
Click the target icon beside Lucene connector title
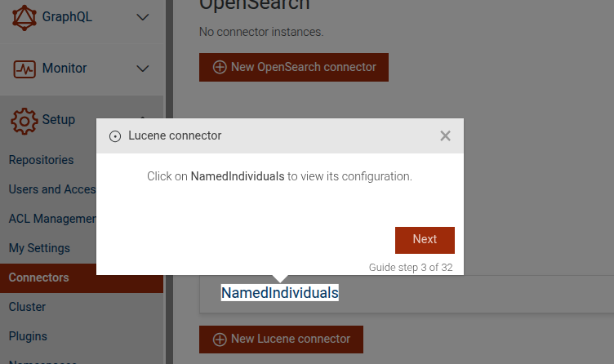(115, 136)
